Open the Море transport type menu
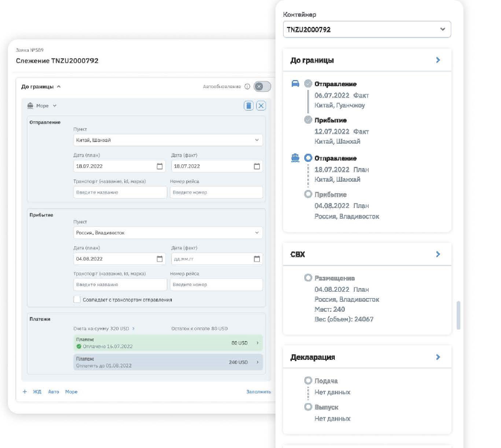 pos(47,106)
